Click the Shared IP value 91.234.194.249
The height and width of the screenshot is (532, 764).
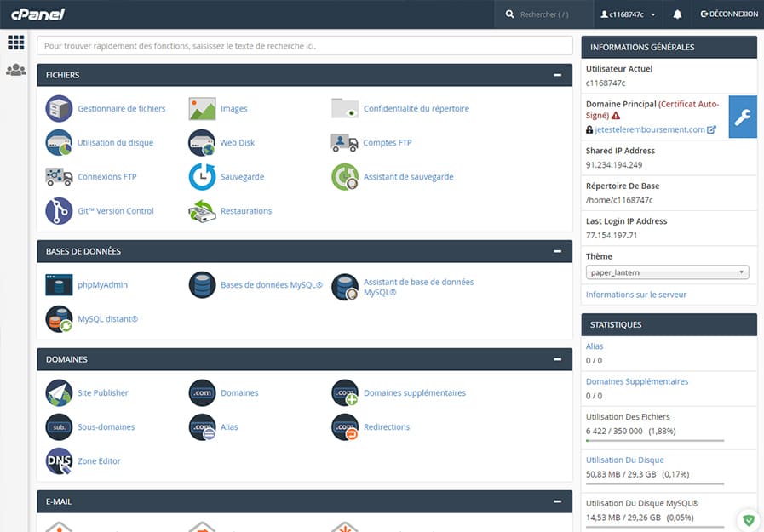[x=614, y=165]
